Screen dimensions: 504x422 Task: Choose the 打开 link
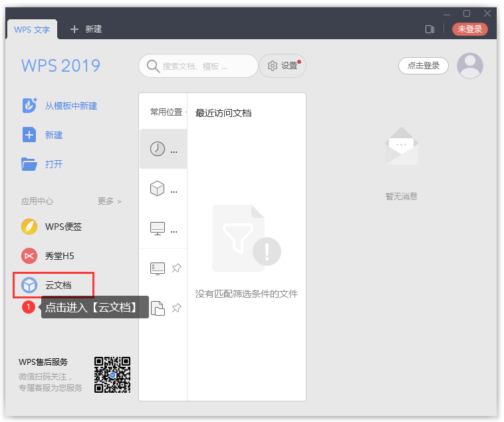tap(54, 164)
